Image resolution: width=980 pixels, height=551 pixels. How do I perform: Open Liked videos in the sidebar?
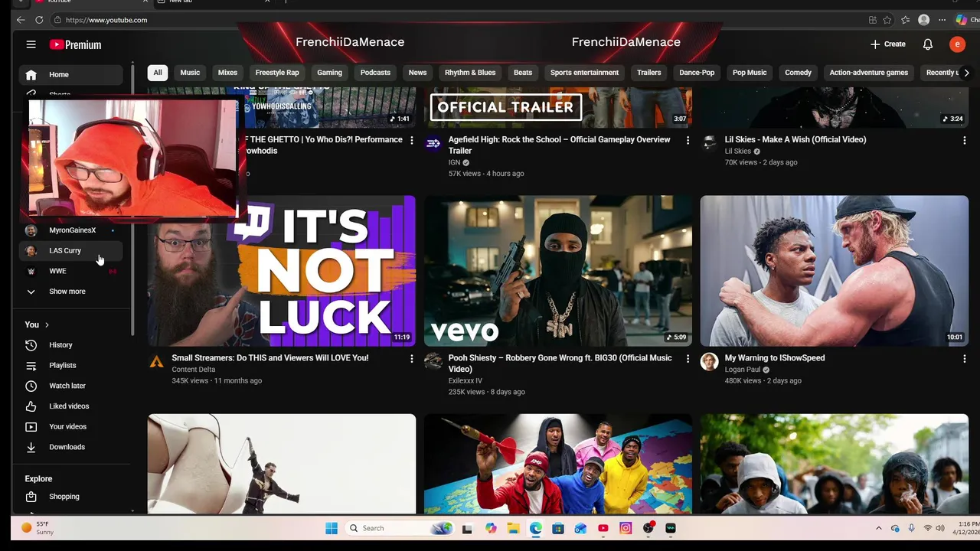(70, 406)
